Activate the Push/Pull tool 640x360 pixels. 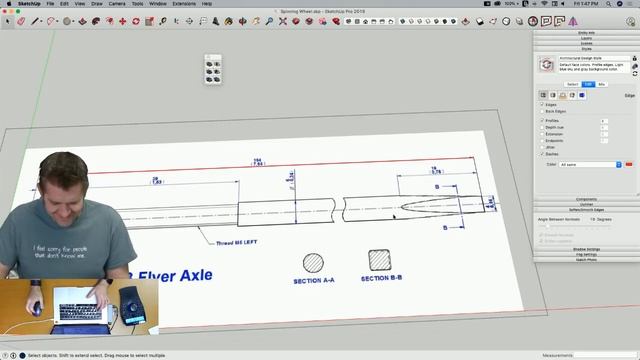82,21
